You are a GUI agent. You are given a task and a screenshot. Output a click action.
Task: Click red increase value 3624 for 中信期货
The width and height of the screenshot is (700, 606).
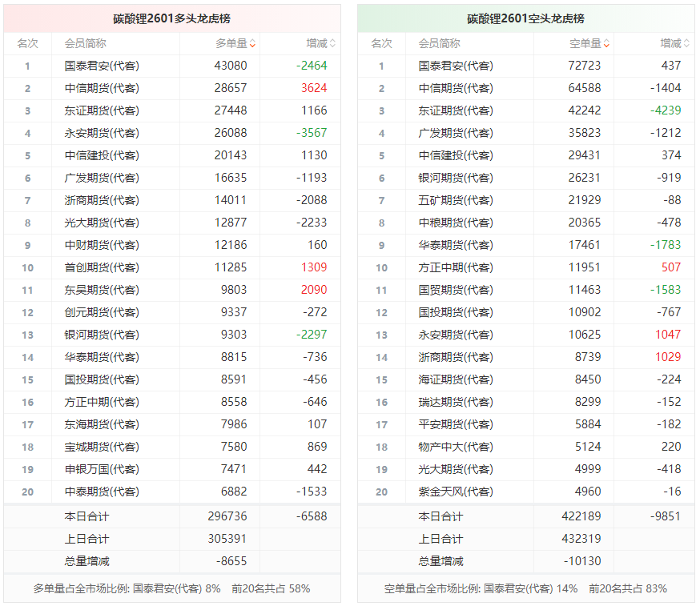point(314,88)
